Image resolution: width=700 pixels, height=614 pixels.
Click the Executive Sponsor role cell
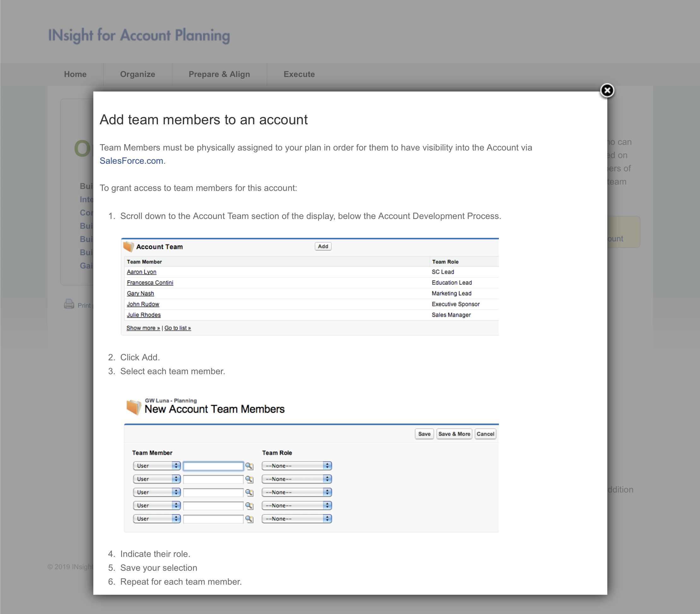point(456,304)
